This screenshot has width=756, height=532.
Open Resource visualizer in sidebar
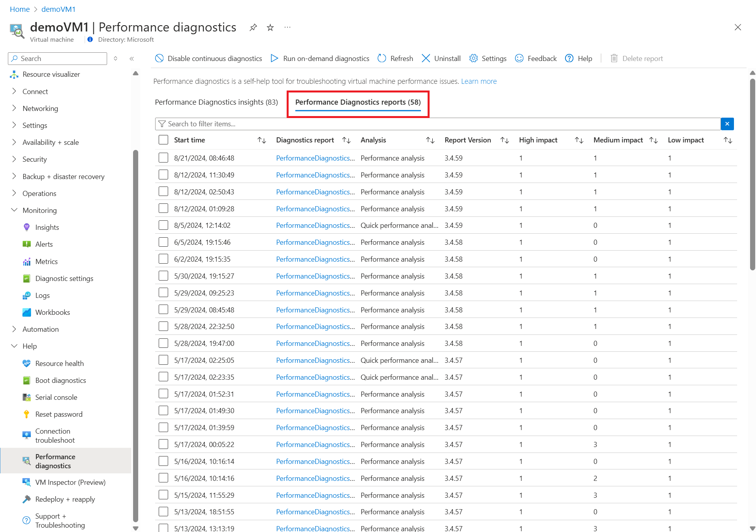point(51,74)
